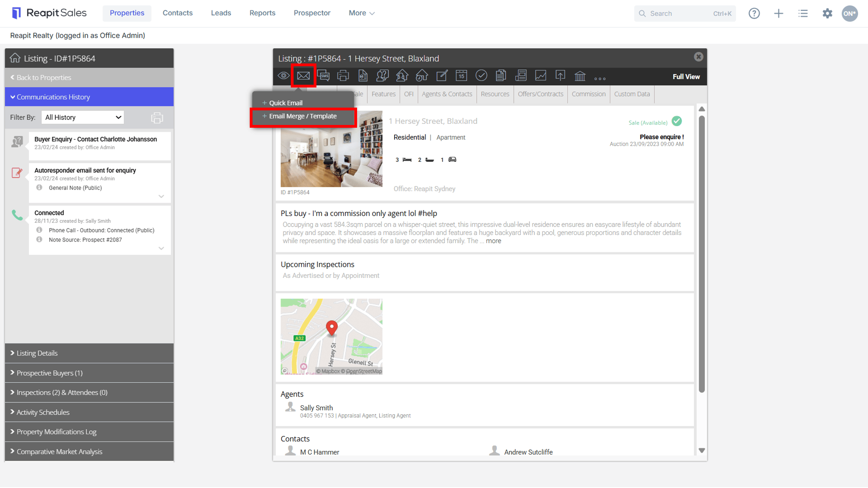
Task: Switch to the Offers/Contracts tab
Action: pyautogui.click(x=540, y=94)
